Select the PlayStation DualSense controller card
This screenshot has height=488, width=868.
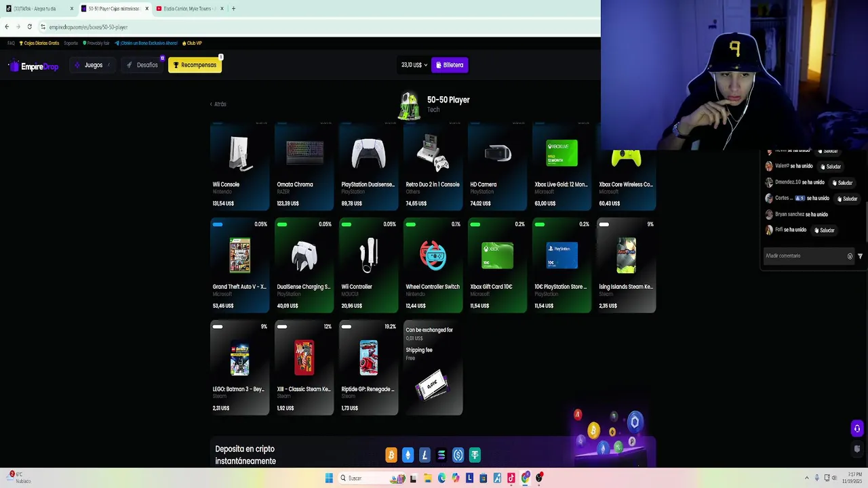coord(368,166)
